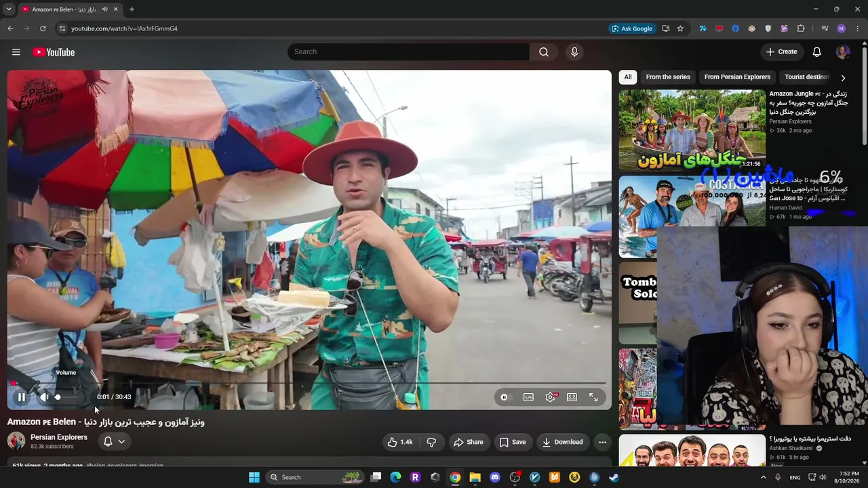Open the Persian Explorers channel name link
Image resolution: width=868 pixels, height=488 pixels.
59,437
